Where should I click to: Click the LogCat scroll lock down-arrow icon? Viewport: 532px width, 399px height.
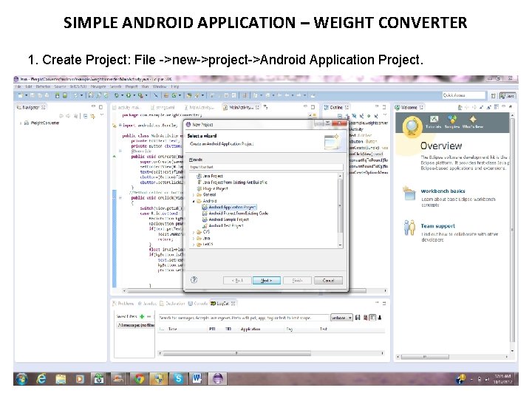(380, 318)
